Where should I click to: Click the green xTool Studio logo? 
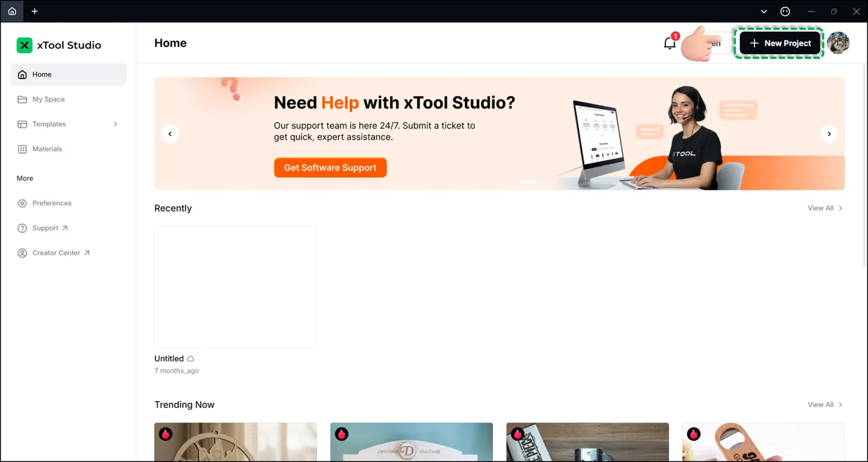click(24, 45)
